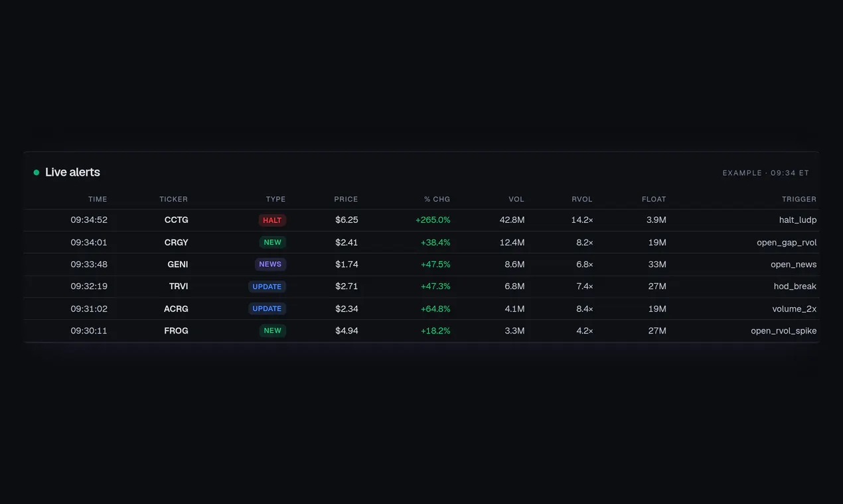Screen dimensions: 843x504
Task: Click the 09:32:19 timestamp
Action: pos(89,286)
